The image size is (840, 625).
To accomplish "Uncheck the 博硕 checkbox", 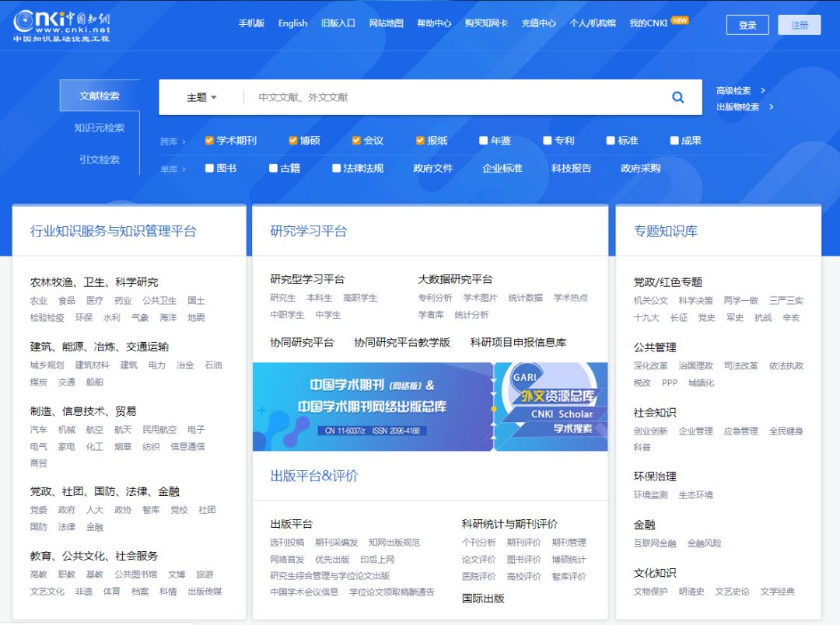I will 293,141.
